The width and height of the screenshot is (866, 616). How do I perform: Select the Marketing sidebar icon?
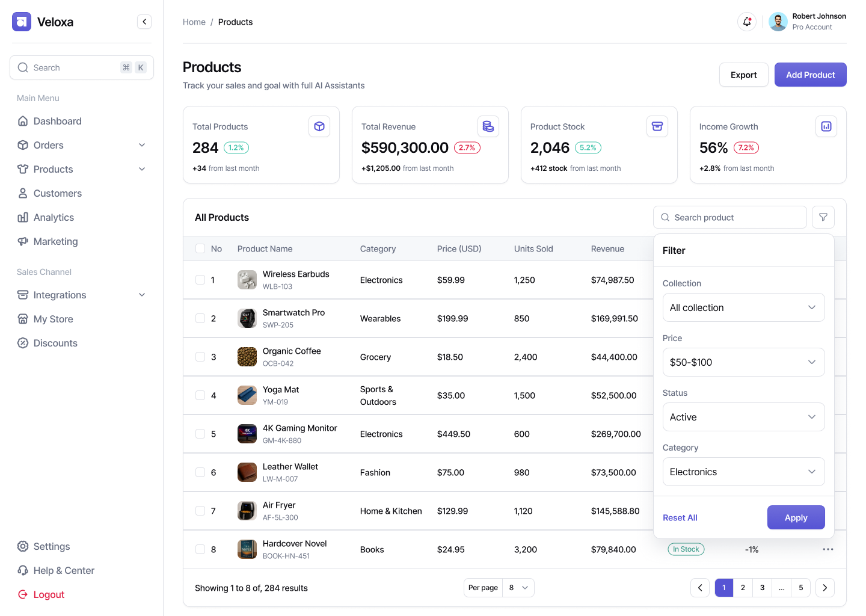coord(23,241)
